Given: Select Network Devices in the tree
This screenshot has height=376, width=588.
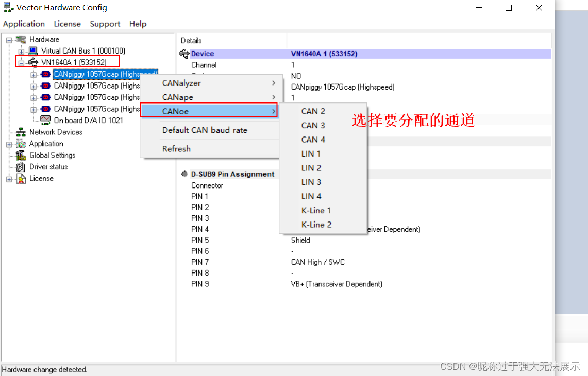Looking at the screenshot, I should click(x=56, y=132).
